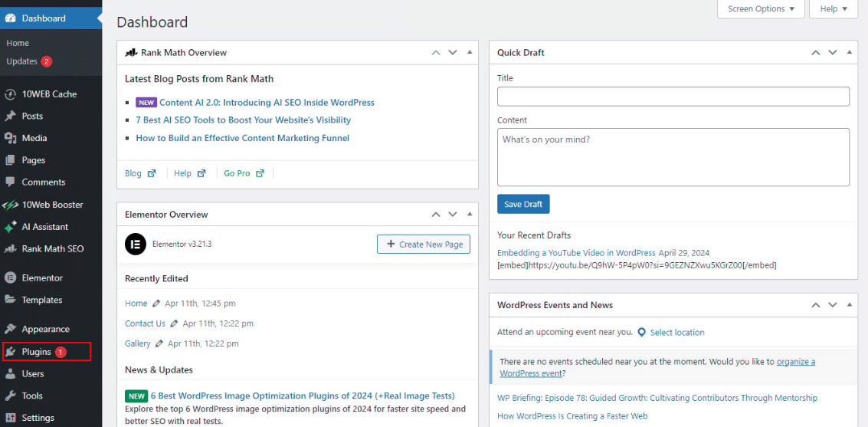Move Rank Math Overview widget up

[x=436, y=53]
